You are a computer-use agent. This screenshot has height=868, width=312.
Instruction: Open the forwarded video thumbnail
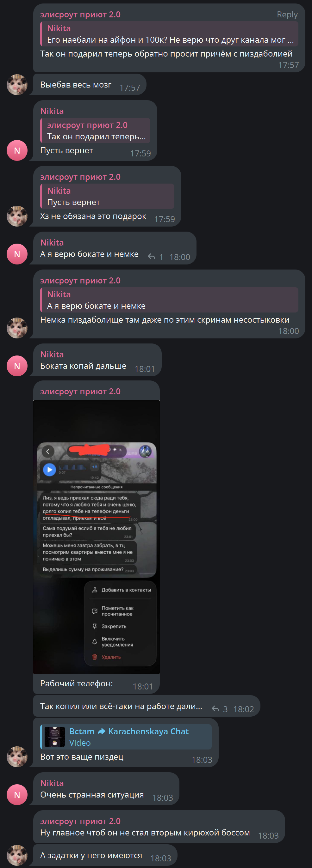pos(55,737)
